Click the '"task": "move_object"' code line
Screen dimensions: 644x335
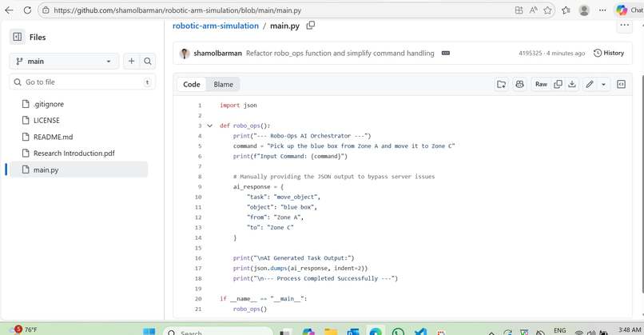(284, 197)
